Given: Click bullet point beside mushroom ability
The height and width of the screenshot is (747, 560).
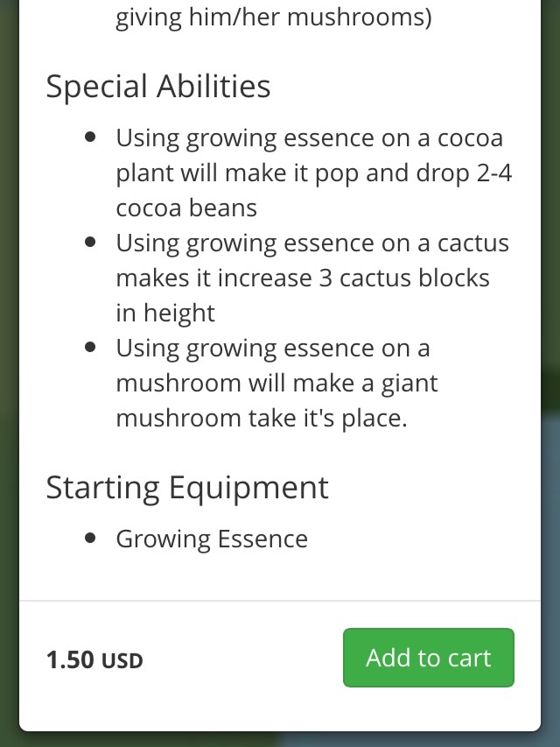Looking at the screenshot, I should pos(90,349).
